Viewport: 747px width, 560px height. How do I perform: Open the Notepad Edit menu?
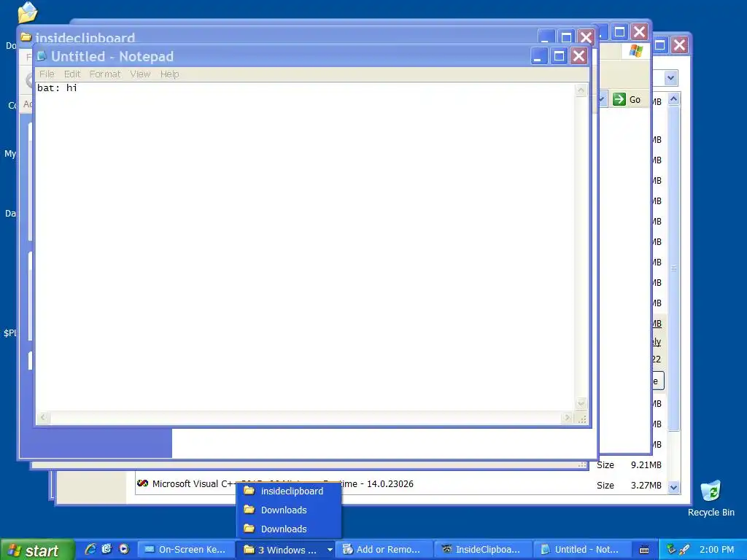pyautogui.click(x=72, y=74)
